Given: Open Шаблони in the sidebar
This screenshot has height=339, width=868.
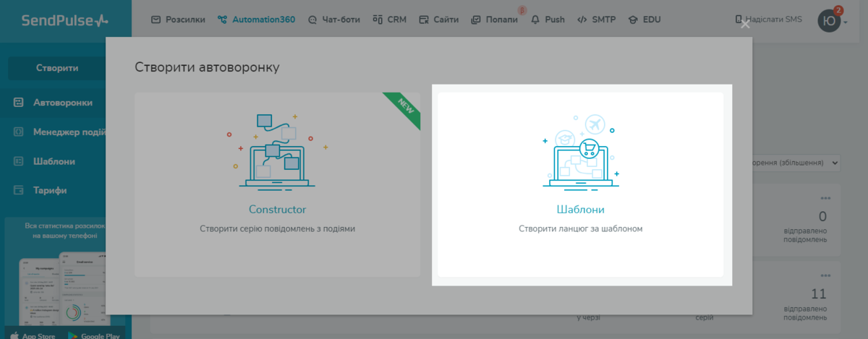Looking at the screenshot, I should point(54,161).
